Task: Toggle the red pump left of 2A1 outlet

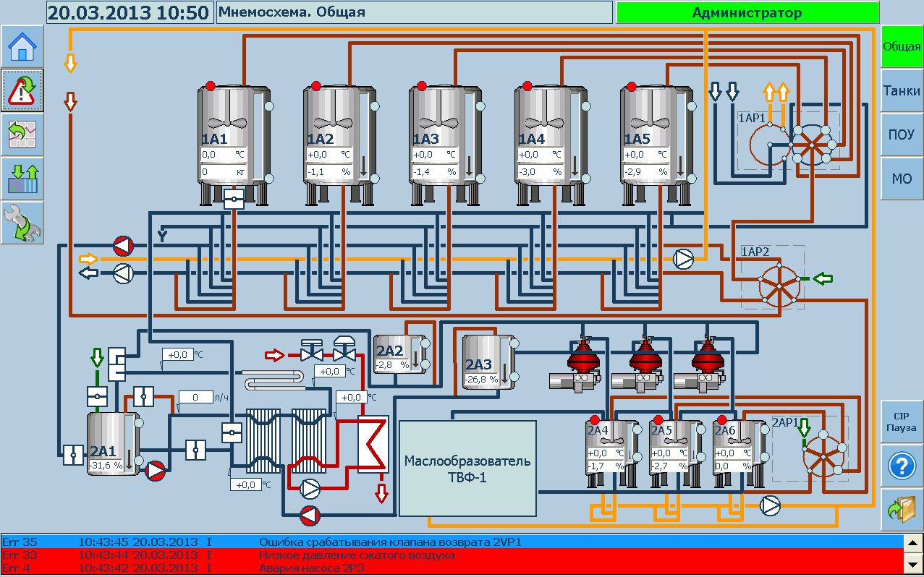Action: click(x=156, y=471)
